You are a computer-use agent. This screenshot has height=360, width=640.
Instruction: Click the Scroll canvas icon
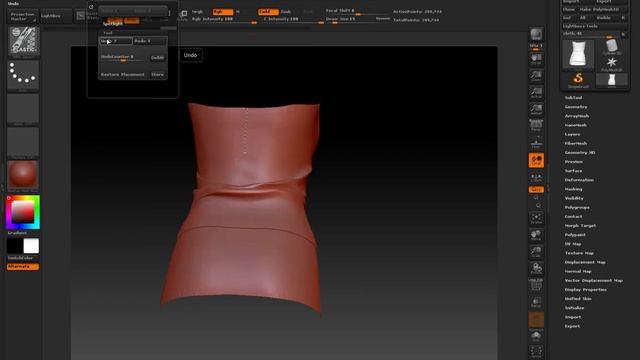click(x=536, y=60)
